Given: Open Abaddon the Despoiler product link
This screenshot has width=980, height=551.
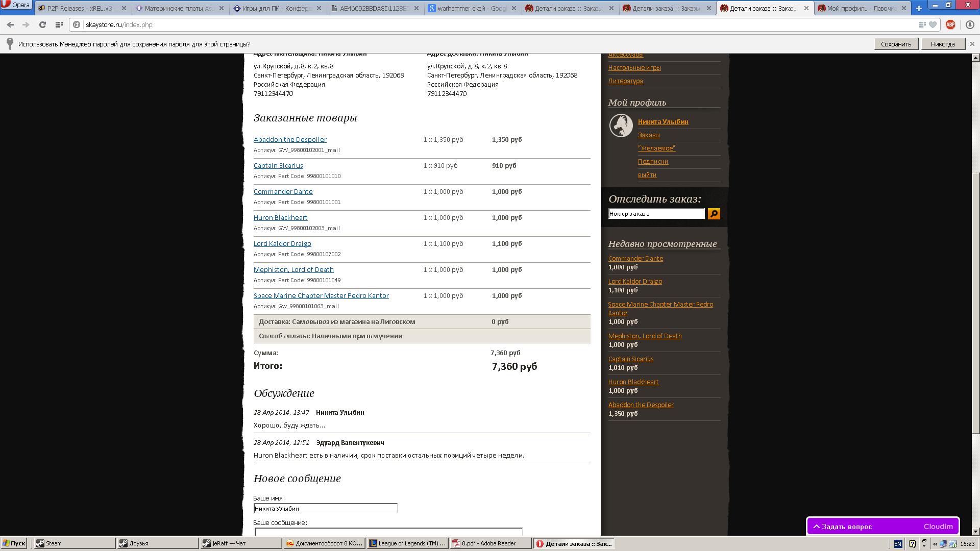Looking at the screenshot, I should coord(290,139).
